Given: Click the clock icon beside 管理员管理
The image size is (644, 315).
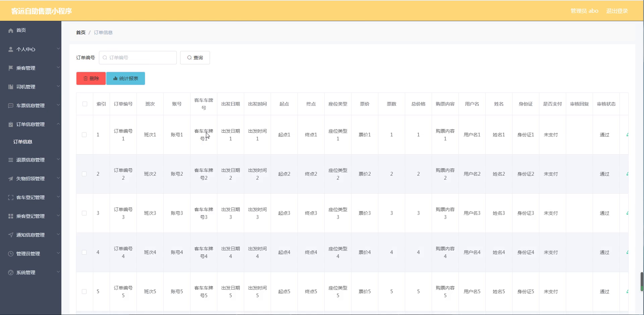Looking at the screenshot, I should click(11, 254).
